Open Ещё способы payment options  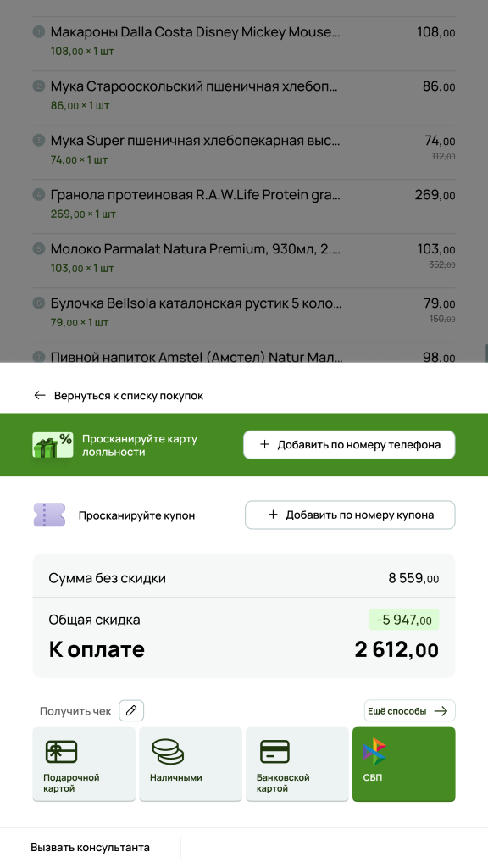pos(409,711)
